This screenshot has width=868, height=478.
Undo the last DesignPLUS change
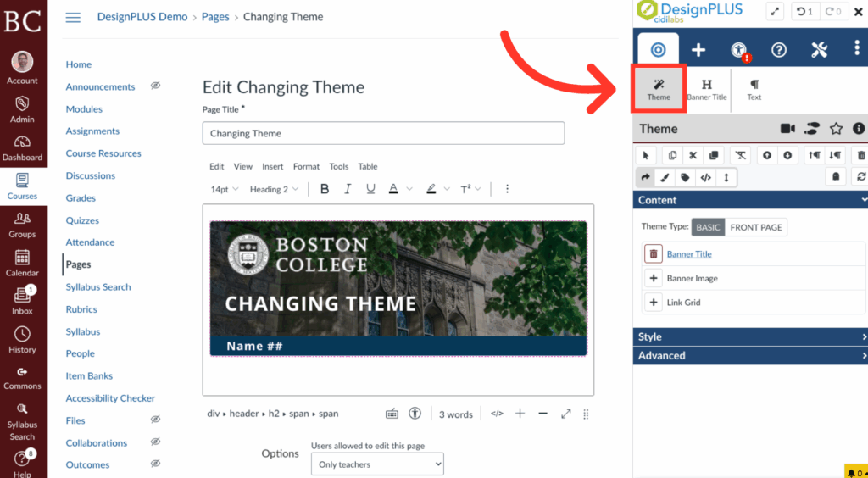[805, 12]
